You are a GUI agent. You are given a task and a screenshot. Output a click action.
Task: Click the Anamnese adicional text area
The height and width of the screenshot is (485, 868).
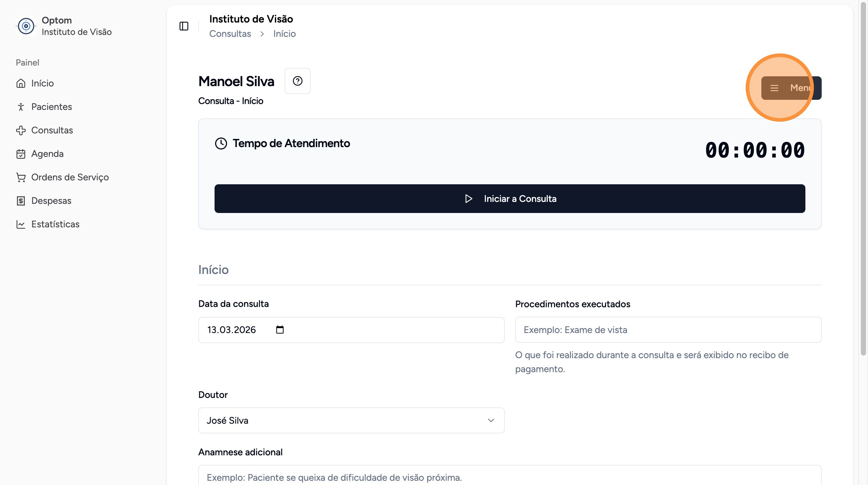point(509,477)
